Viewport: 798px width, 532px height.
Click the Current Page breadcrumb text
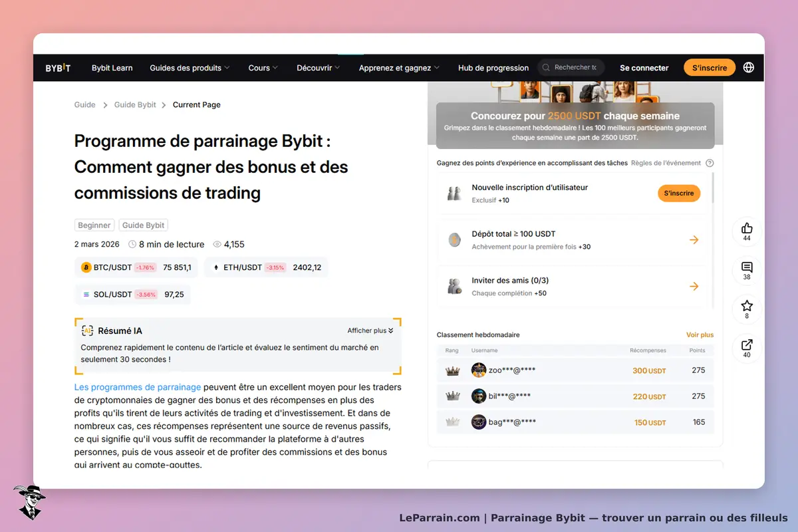(197, 104)
